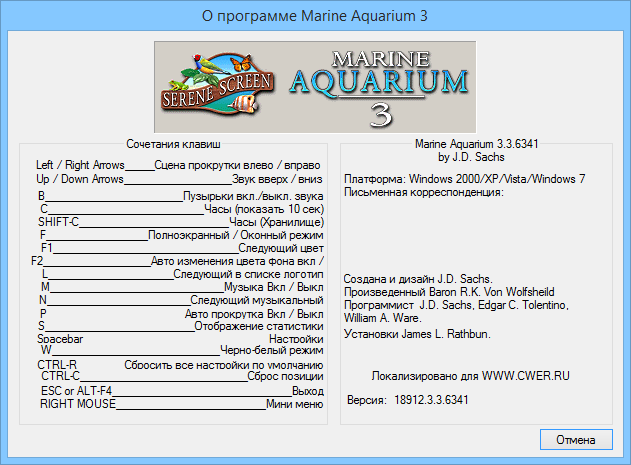
Task: Click the Отмена button
Action: 576,439
